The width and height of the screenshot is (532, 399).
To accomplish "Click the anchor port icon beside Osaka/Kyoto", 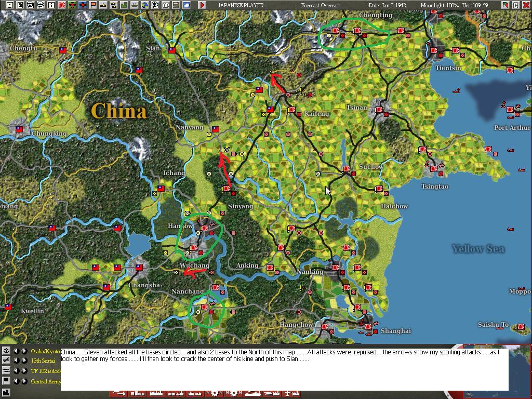I will (x=6, y=351).
